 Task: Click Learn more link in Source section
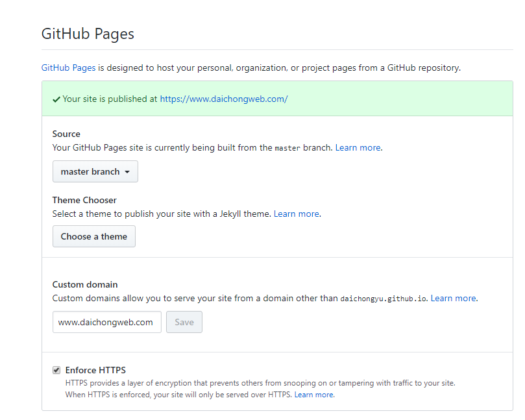358,148
